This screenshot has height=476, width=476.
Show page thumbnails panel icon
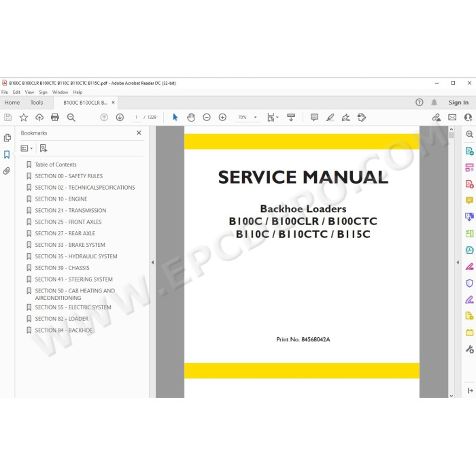[x=7, y=138]
